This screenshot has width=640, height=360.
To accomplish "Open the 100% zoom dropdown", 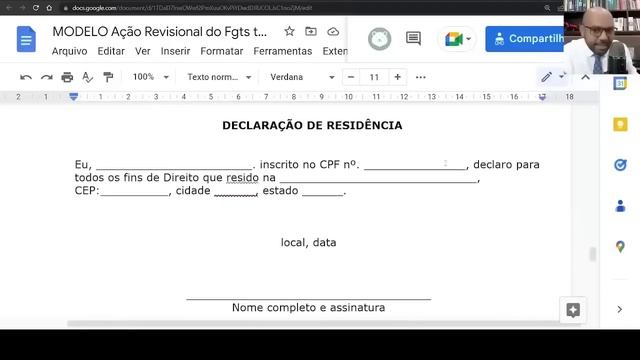I will click(150, 77).
